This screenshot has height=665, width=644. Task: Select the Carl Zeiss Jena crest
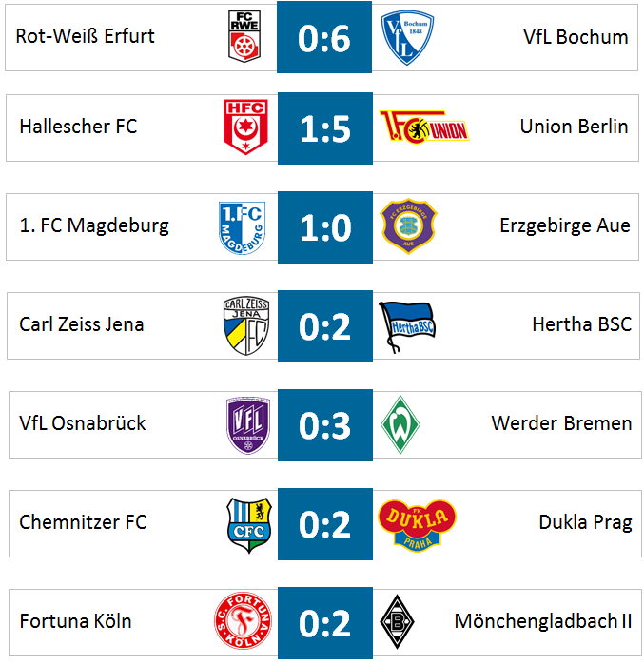point(246,325)
